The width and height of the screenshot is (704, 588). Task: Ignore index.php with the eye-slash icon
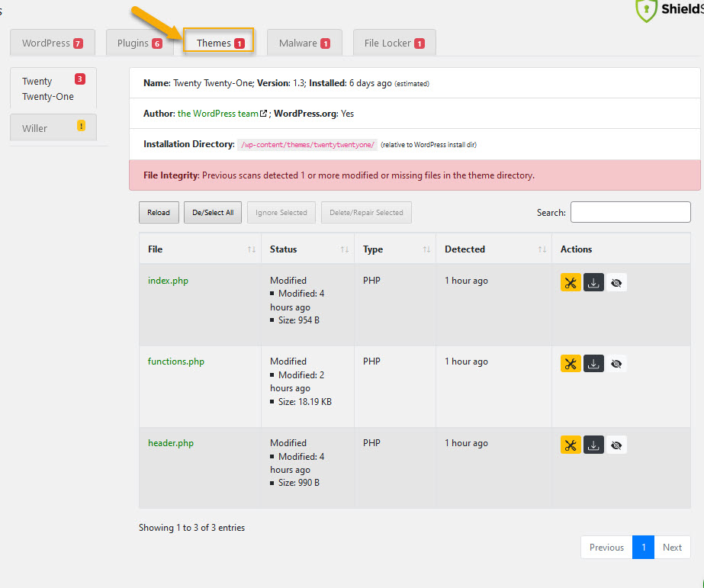[616, 283]
